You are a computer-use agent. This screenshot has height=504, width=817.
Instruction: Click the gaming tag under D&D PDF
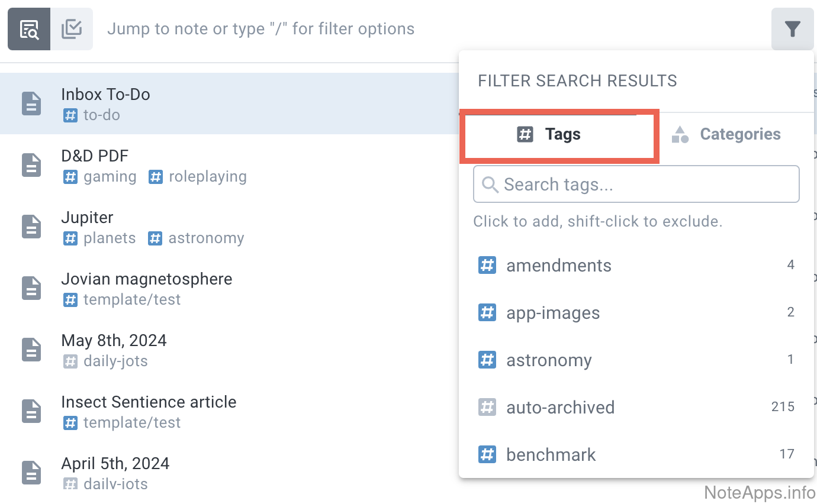point(110,177)
